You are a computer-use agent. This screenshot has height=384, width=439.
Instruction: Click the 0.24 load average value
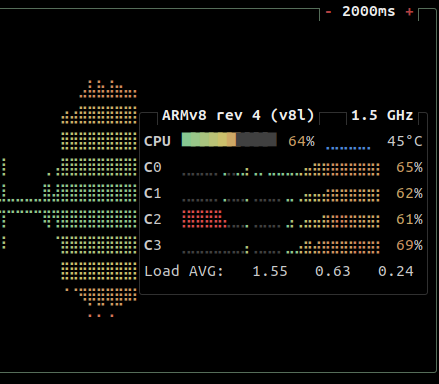(396, 271)
